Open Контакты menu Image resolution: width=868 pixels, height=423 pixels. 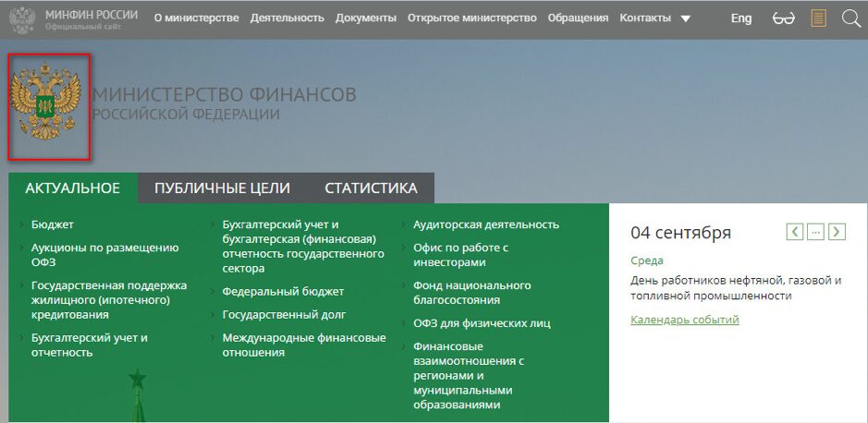[x=645, y=18]
